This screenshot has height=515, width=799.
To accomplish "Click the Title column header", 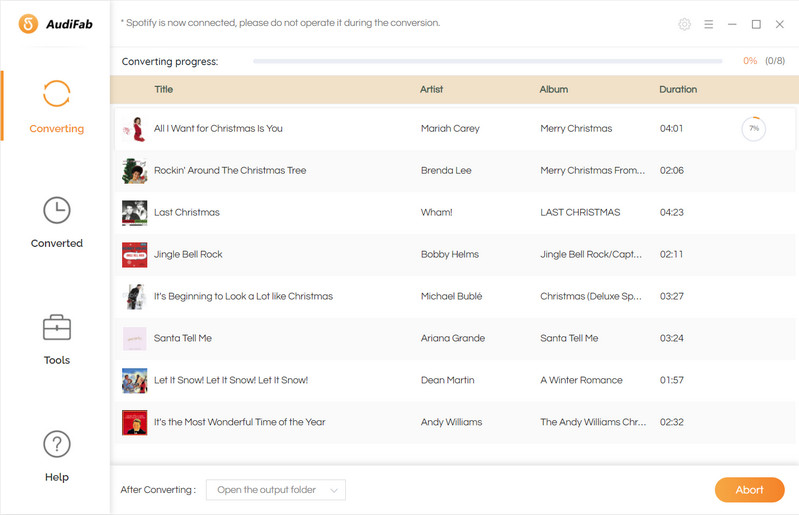I will (x=164, y=89).
